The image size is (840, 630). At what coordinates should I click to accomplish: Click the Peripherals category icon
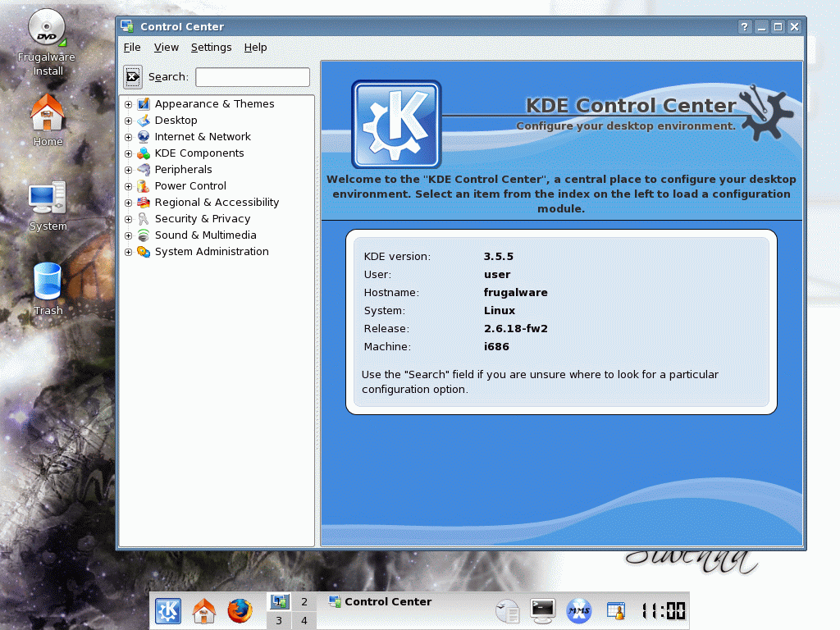[x=144, y=170]
